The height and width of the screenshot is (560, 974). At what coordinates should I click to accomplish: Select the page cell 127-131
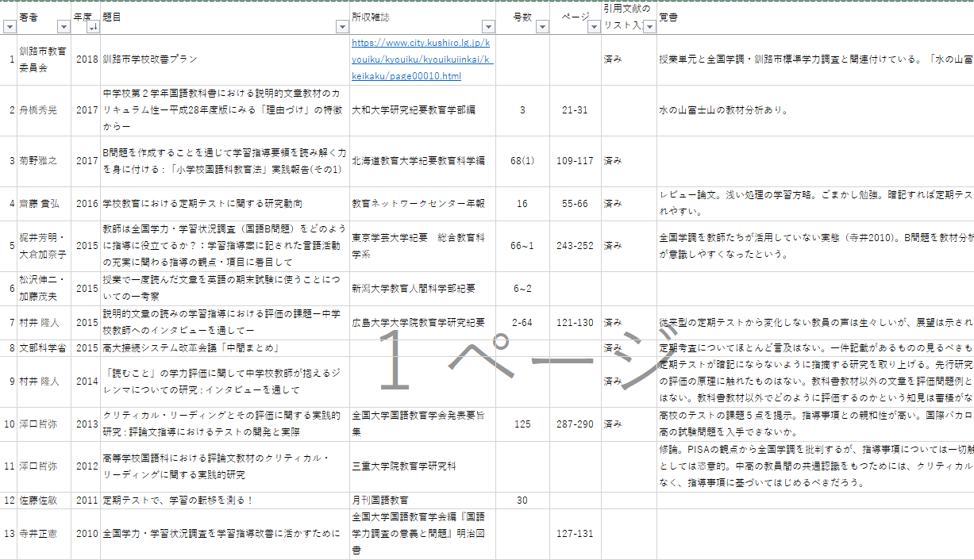tap(576, 534)
